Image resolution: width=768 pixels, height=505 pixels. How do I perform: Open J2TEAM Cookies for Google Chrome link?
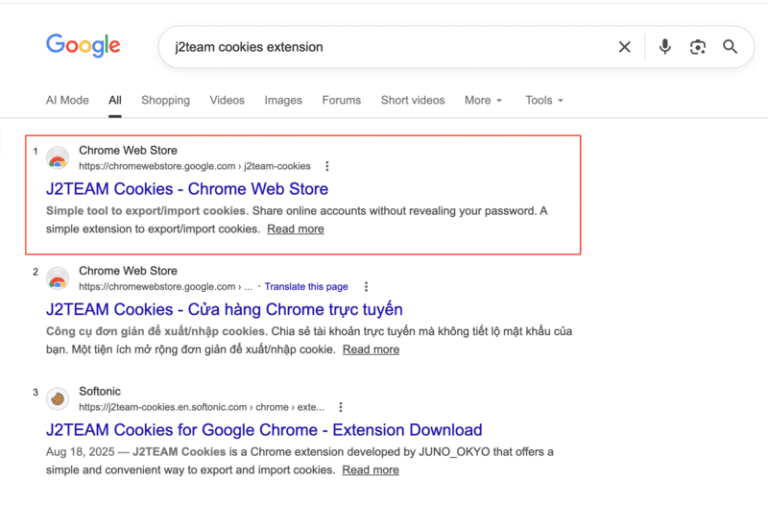click(x=264, y=430)
